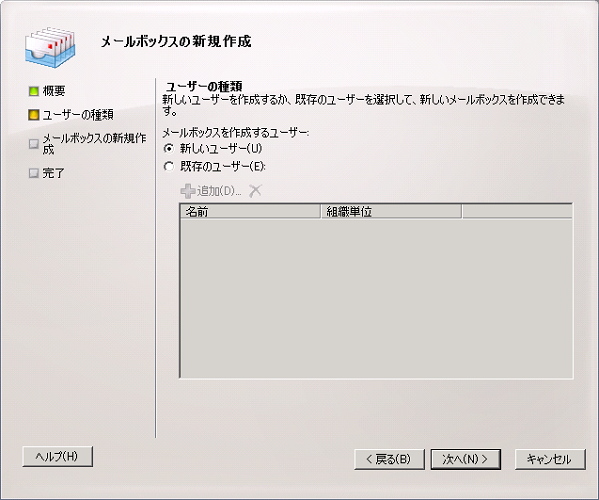Click the empty user list area
Screen dimensions: 599x500
376,298
